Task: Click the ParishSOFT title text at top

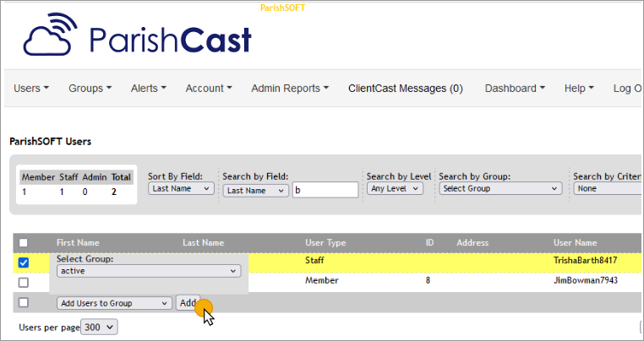Action: [282, 8]
